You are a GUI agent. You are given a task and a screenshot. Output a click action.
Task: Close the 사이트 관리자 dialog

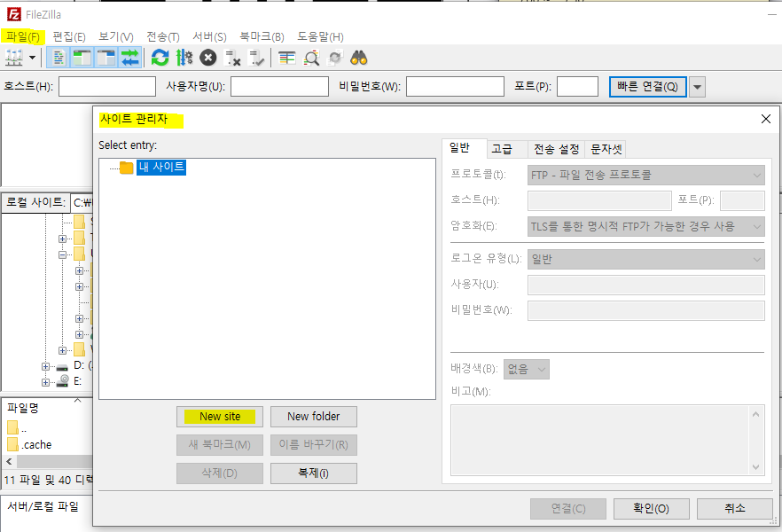point(766,119)
